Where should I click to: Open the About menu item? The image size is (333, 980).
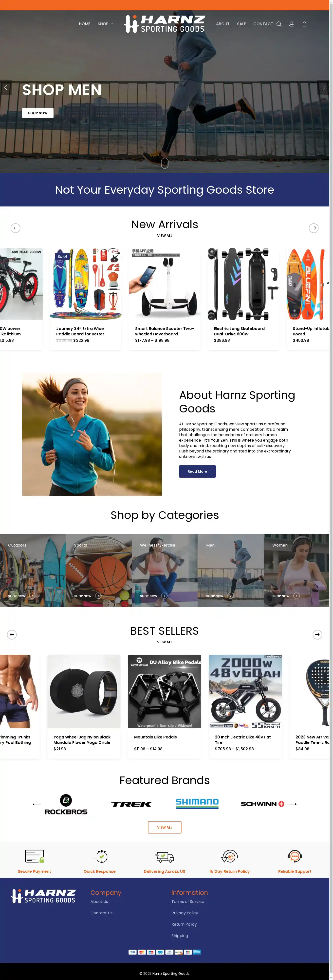coord(223,24)
